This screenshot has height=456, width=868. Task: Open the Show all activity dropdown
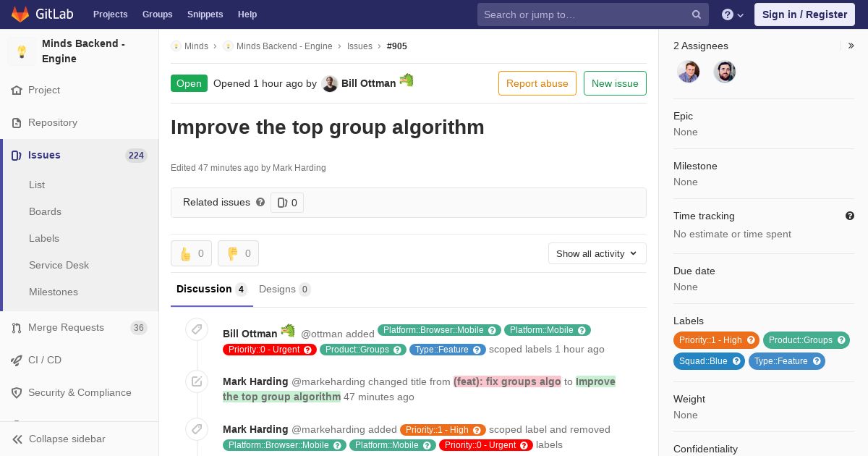pyautogui.click(x=597, y=253)
